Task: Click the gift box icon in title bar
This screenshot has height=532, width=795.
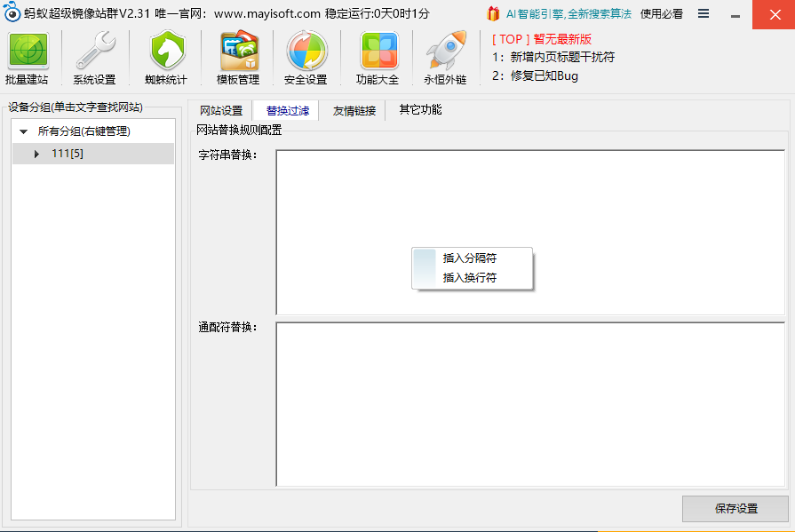Action: point(493,13)
